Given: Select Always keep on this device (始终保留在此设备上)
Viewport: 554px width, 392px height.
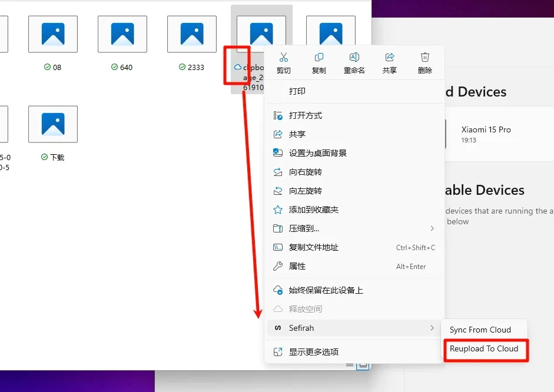Looking at the screenshot, I should click(326, 290).
